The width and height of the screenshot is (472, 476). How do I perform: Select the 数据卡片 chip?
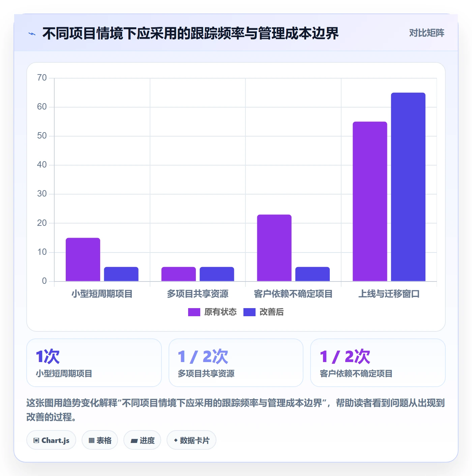(x=191, y=440)
